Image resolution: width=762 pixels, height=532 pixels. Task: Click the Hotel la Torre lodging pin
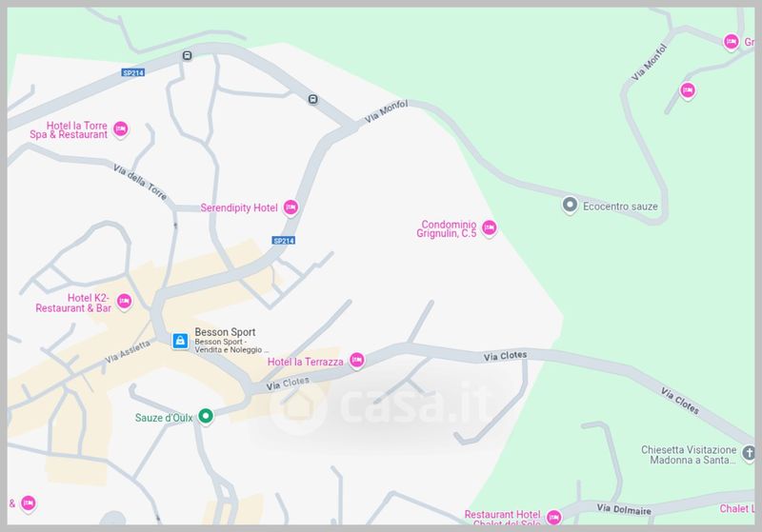[121, 129]
